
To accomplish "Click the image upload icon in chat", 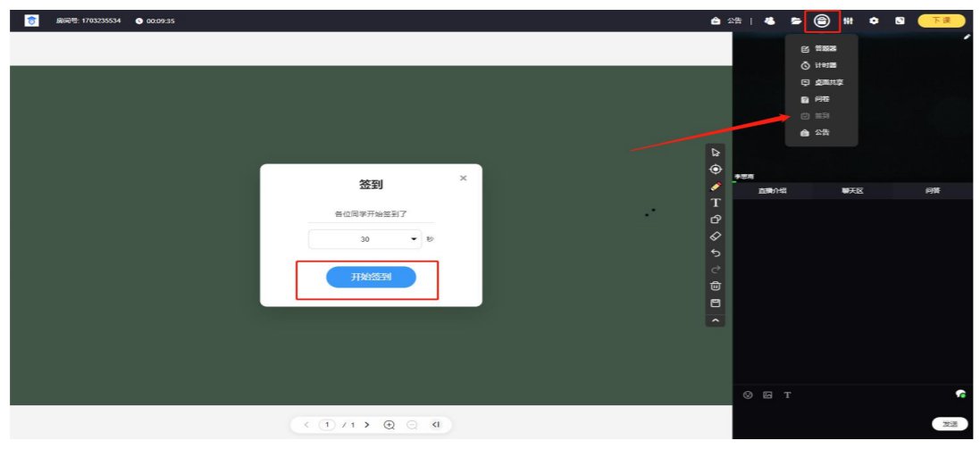I will [767, 395].
